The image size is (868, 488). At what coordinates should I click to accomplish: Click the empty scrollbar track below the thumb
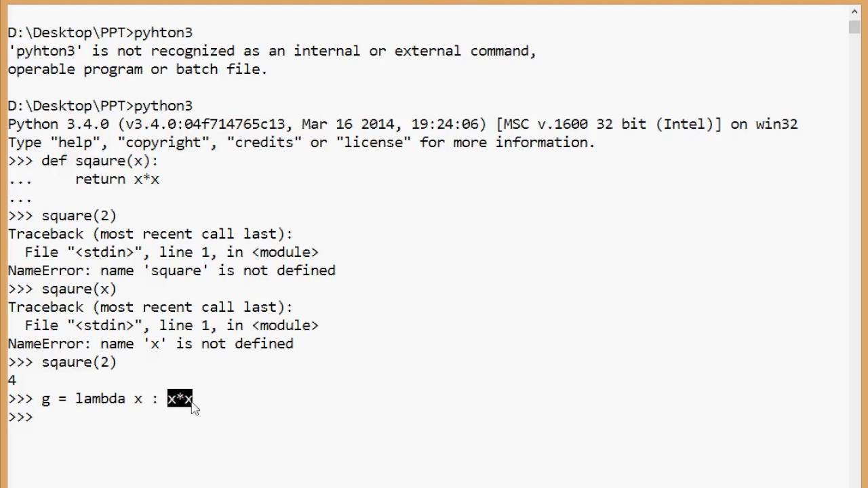854,271
